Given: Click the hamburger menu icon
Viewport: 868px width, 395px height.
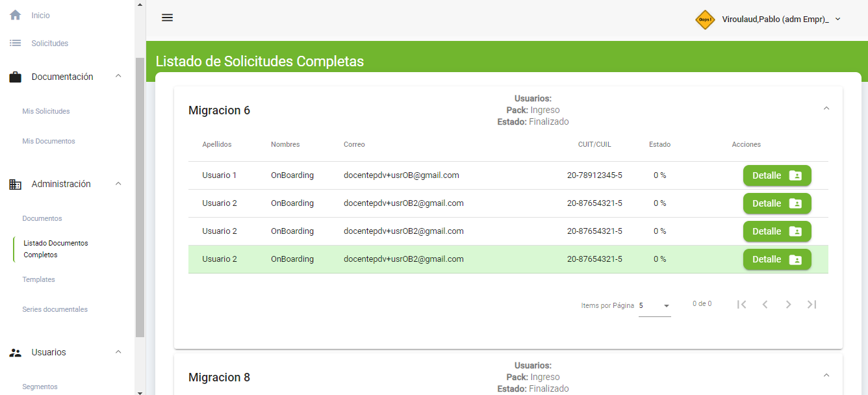Looking at the screenshot, I should pyautogui.click(x=167, y=18).
